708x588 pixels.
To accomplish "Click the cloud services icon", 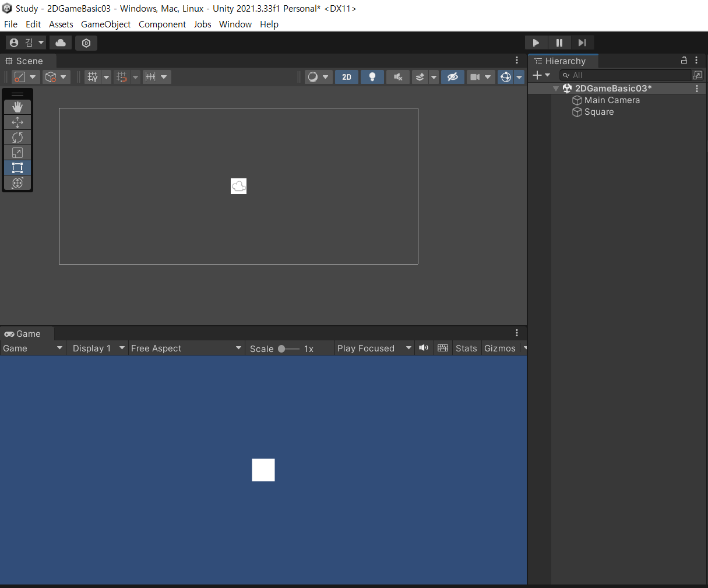I will 61,43.
